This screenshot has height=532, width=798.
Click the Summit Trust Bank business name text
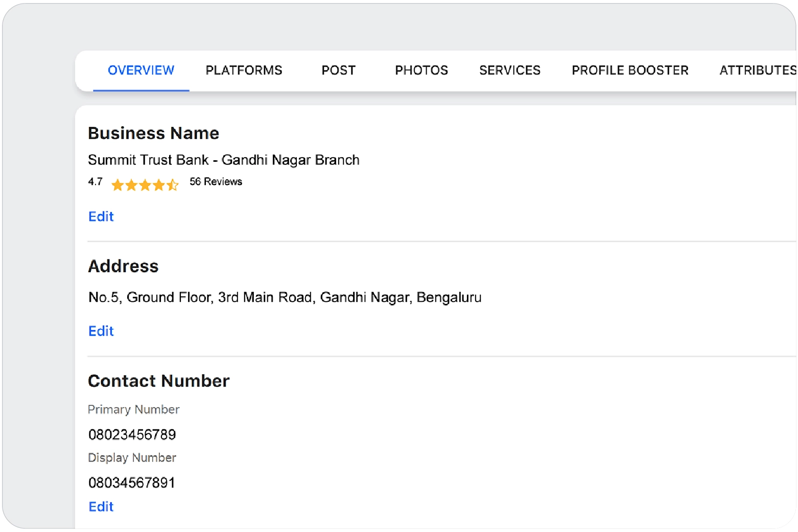223,160
